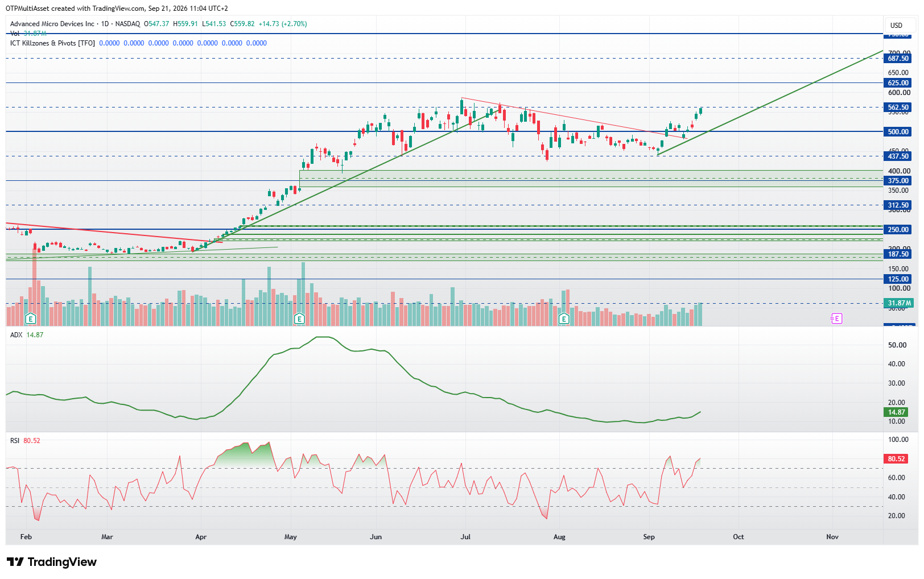The height and width of the screenshot is (579, 924).
Task: Click the 14.87 ADX value label on axis
Action: [x=896, y=412]
